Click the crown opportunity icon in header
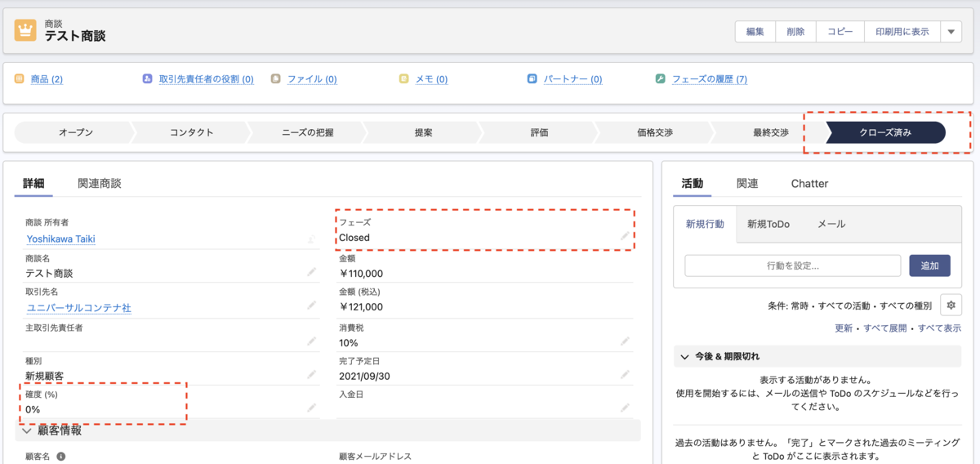 pyautogui.click(x=25, y=30)
